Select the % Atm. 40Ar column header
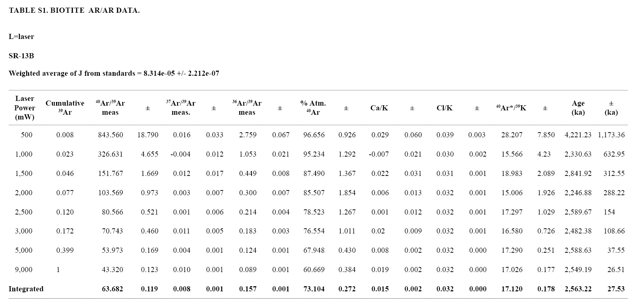This screenshot has width=644, height=307. click(x=313, y=108)
